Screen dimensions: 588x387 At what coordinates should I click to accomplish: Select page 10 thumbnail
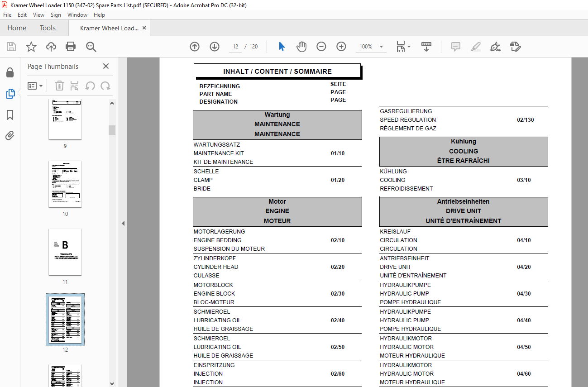click(x=65, y=184)
